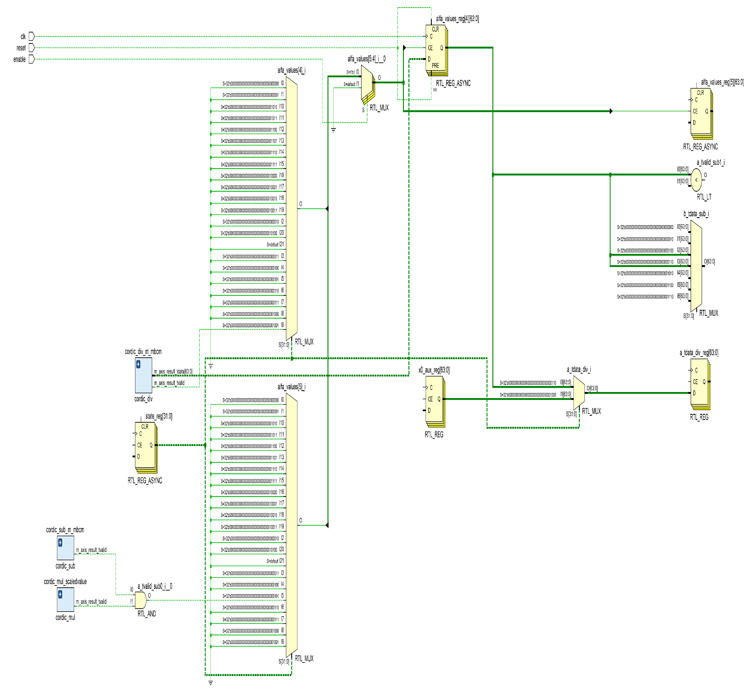Expand the cordic_sub block plus icon
This screenshot has height=700, width=751.
coord(60,543)
